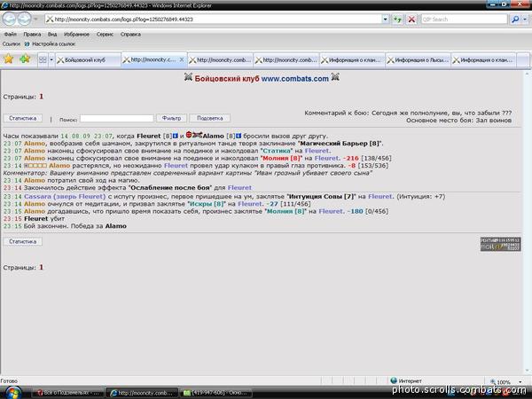Click page number 1 at the top
532x399 pixels.
(x=42, y=97)
